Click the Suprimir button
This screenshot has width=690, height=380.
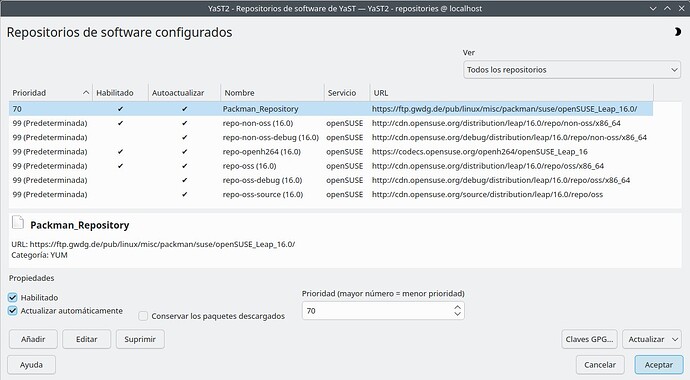point(140,339)
